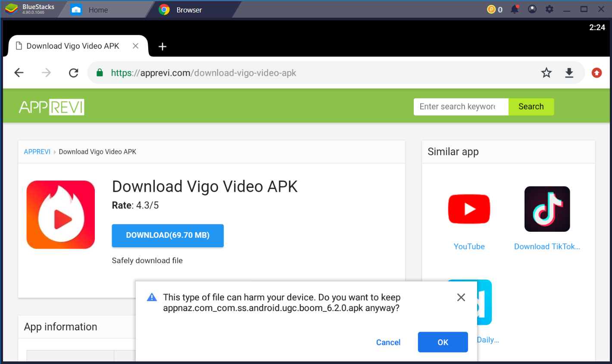Image resolution: width=612 pixels, height=364 pixels.
Task: Click the Vigo Video app icon
Action: tap(61, 215)
